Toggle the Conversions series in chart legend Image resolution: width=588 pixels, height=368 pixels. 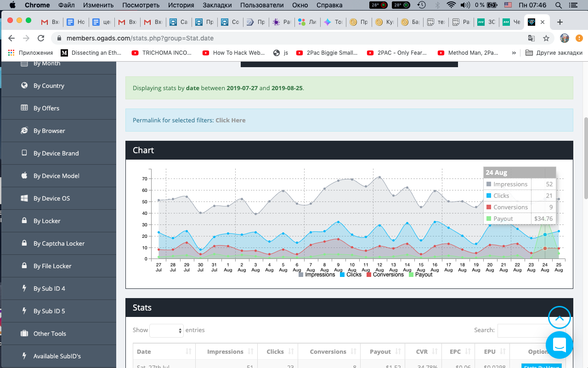[384, 275]
